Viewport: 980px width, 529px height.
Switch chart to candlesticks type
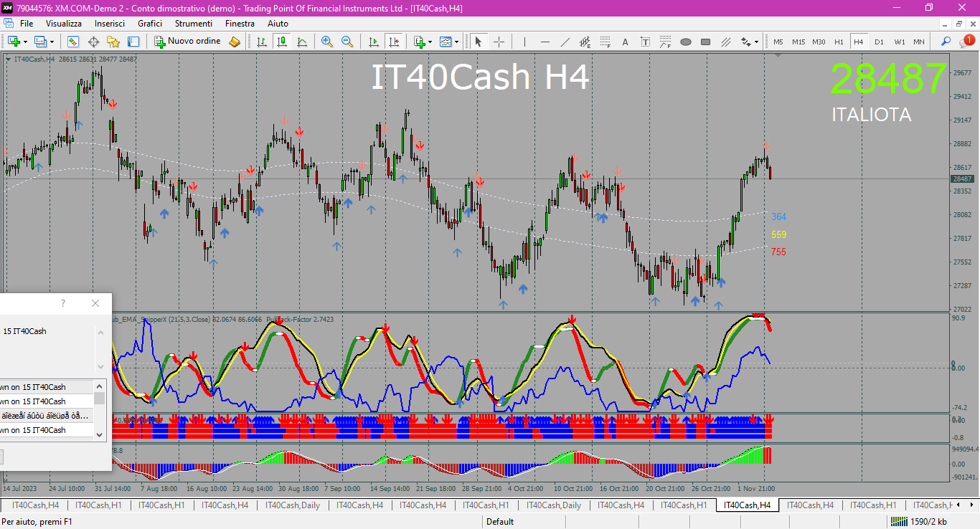click(282, 42)
